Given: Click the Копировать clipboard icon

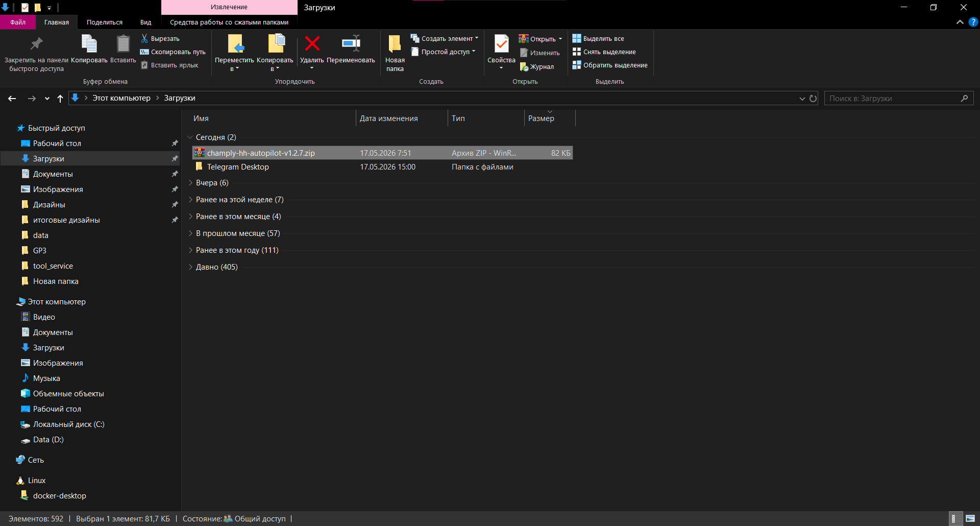Looking at the screenshot, I should coord(89,44).
